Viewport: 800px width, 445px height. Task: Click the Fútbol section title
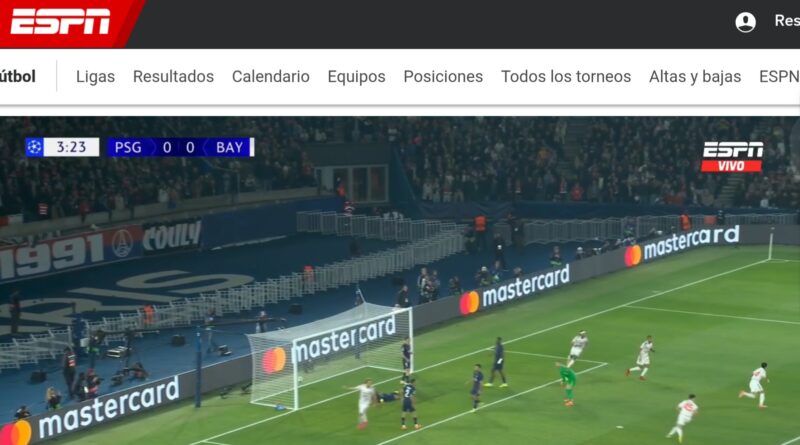[18, 77]
